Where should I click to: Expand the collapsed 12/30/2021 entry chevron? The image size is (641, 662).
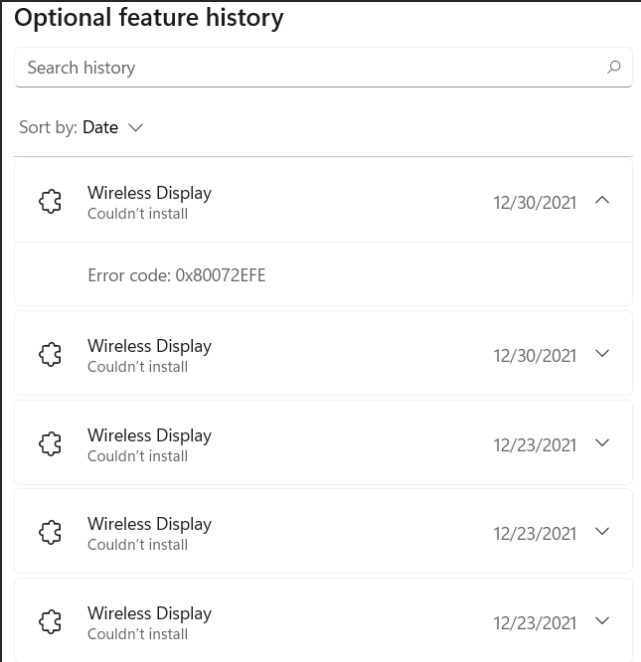(601, 355)
